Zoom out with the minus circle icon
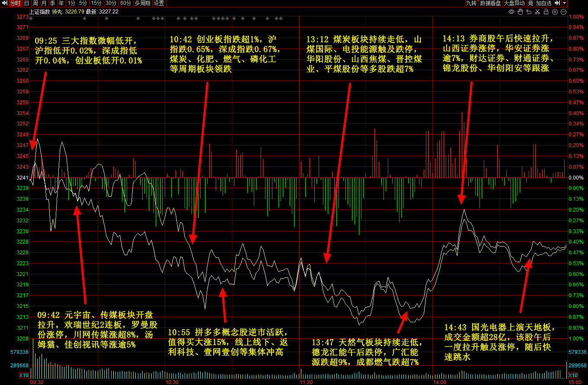588x385 pixels. 564,12
